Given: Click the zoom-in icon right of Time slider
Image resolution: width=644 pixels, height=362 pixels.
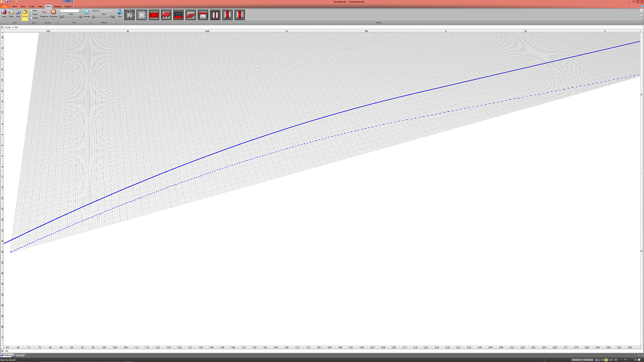Looking at the screenshot, I should [80, 17].
